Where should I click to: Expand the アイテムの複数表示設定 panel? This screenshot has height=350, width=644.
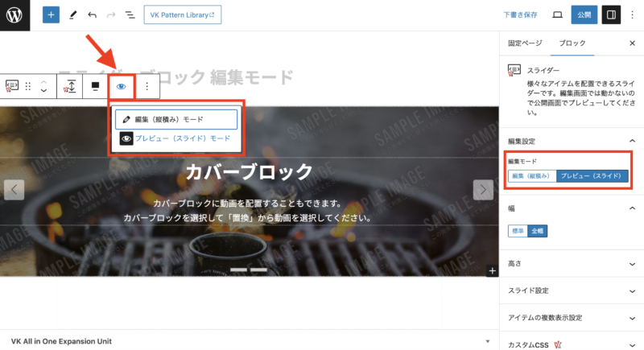(571, 317)
